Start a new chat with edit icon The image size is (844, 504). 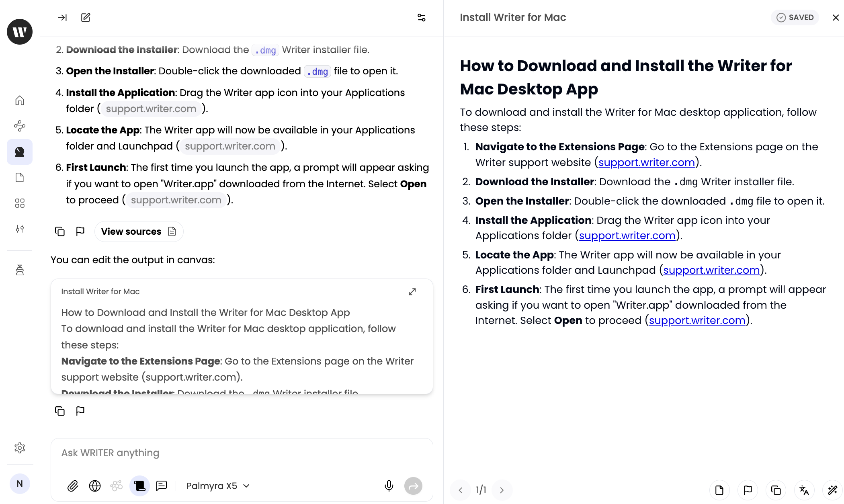click(x=86, y=17)
